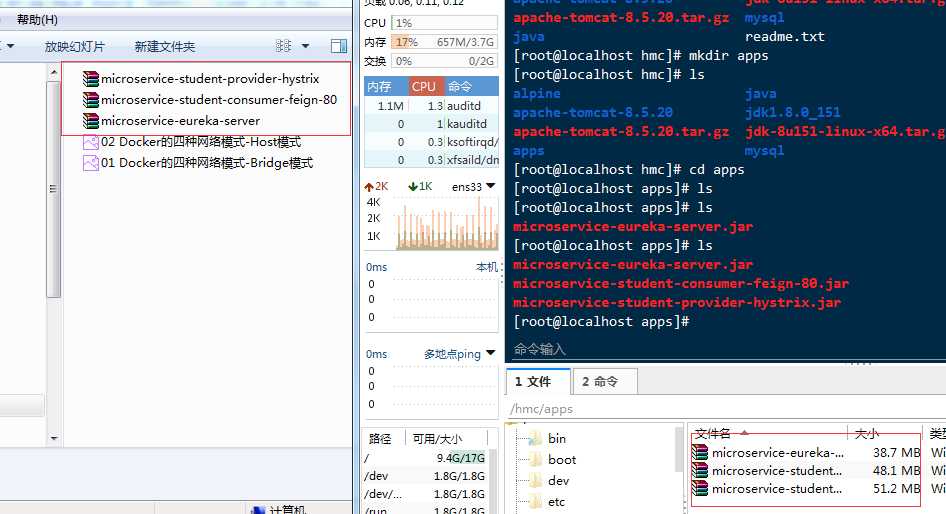The height and width of the screenshot is (514, 946).
Task: Click readme.txt in terminal output
Action: coord(784,36)
